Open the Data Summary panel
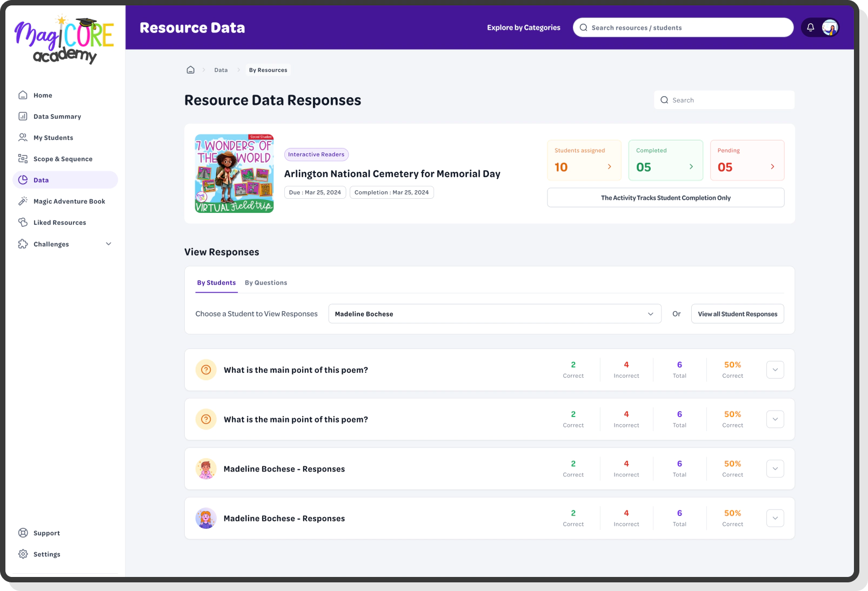 tap(56, 116)
